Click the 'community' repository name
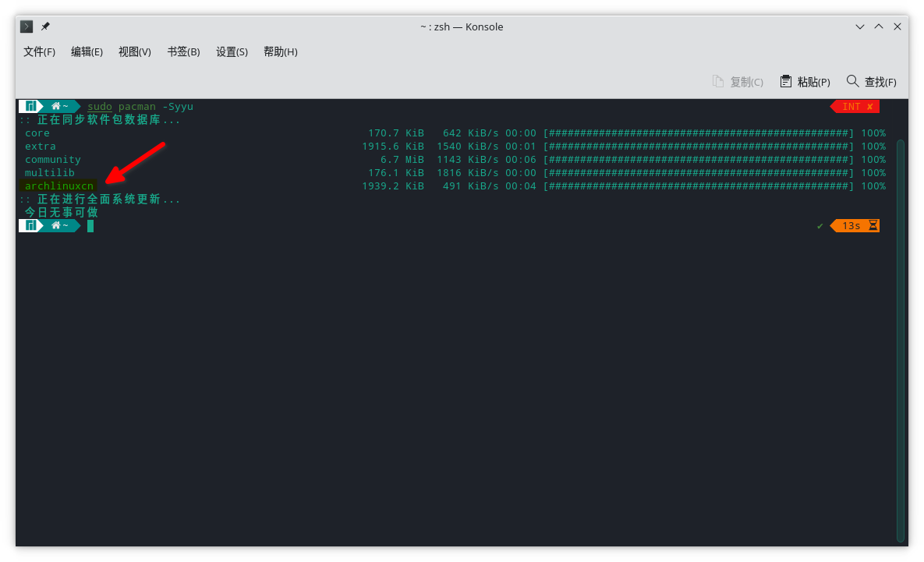This screenshot has height=562, width=924. click(53, 160)
